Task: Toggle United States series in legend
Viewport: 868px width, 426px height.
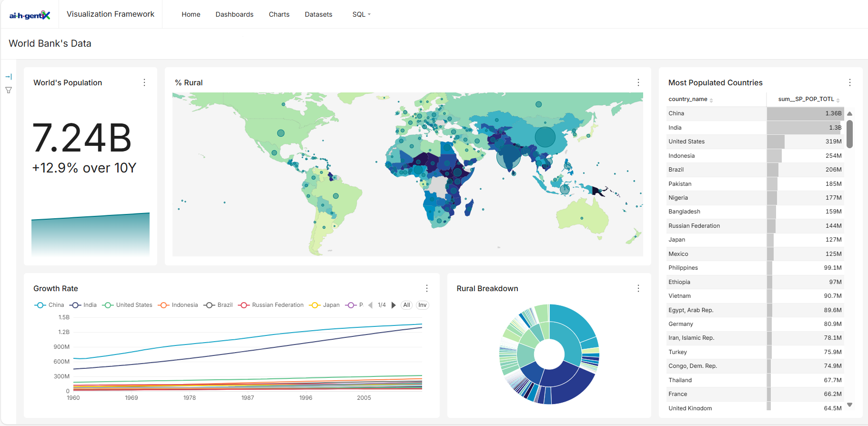Action: point(127,305)
